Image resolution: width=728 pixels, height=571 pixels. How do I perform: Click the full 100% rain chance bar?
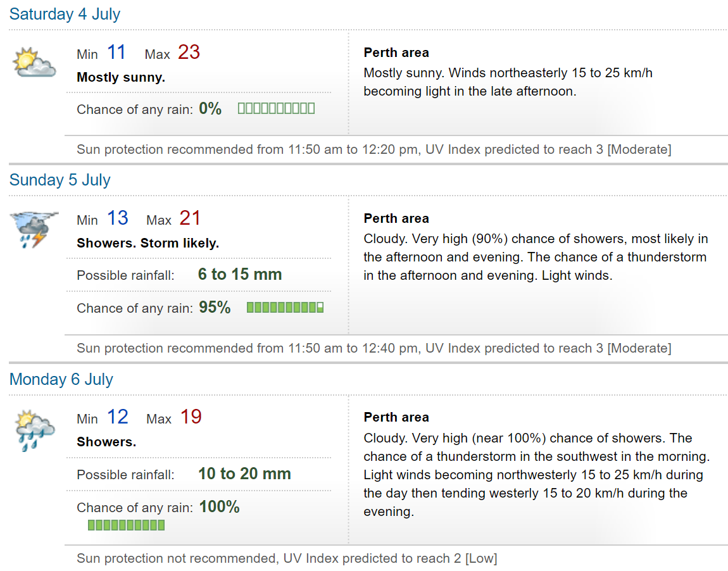click(x=126, y=525)
